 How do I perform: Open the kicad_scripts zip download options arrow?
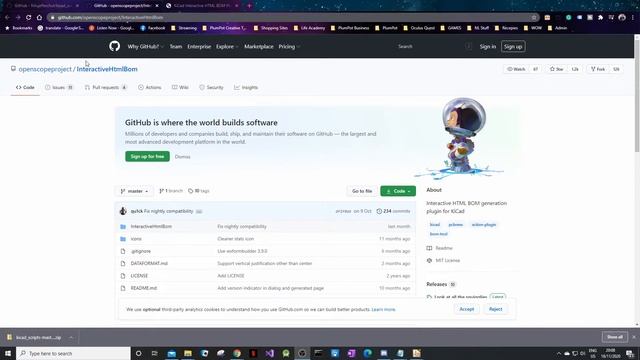click(x=71, y=337)
